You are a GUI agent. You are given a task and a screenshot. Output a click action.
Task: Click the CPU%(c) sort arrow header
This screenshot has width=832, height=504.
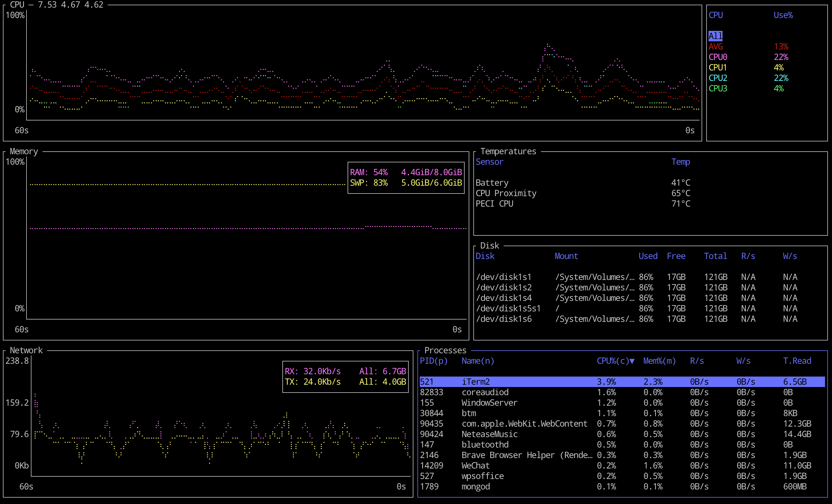[615, 361]
